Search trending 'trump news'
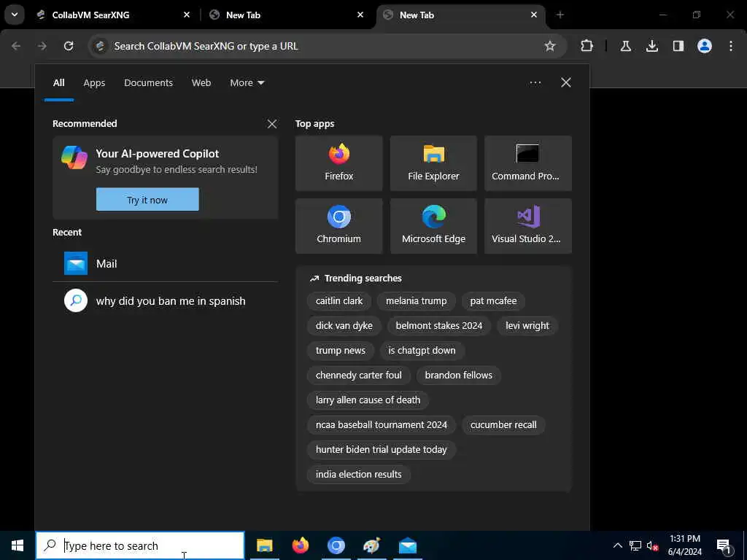The height and width of the screenshot is (560, 747). point(340,351)
